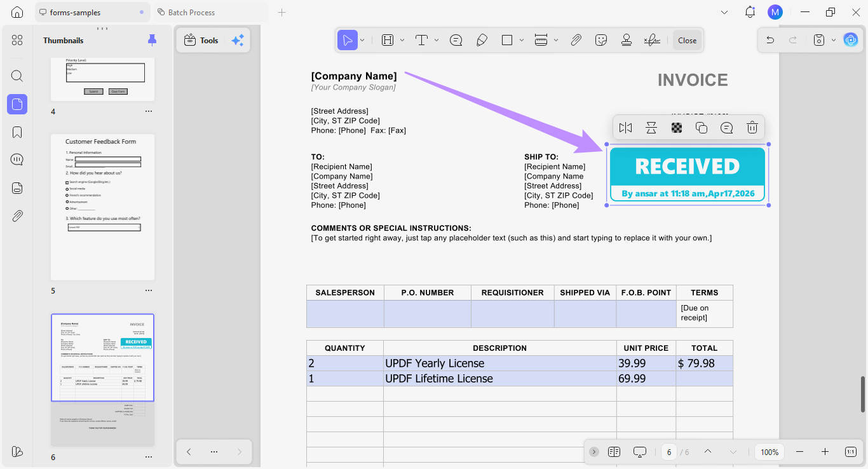Viewport: 868px width, 469px height.
Task: Open the stamp tool
Action: click(x=627, y=40)
